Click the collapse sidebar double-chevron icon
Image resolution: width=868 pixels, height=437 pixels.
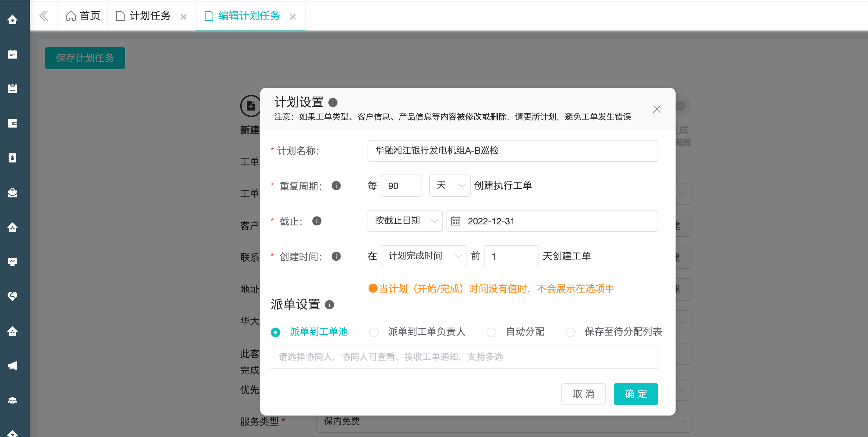coord(44,16)
